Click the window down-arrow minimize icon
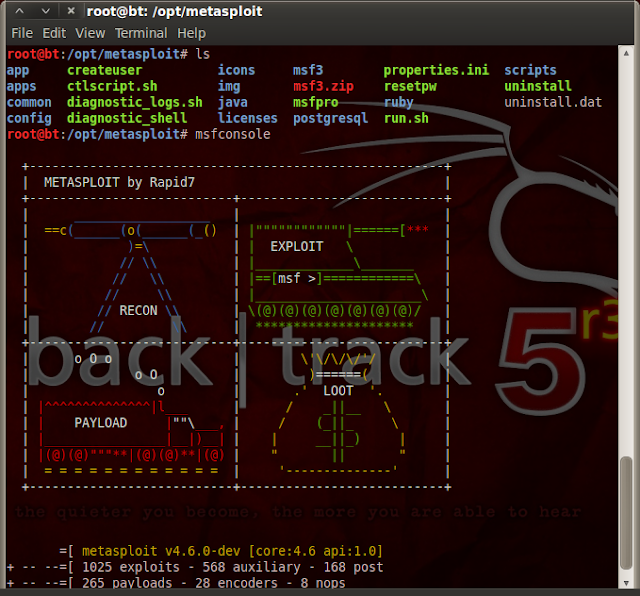This screenshot has width=640, height=596. (46, 11)
